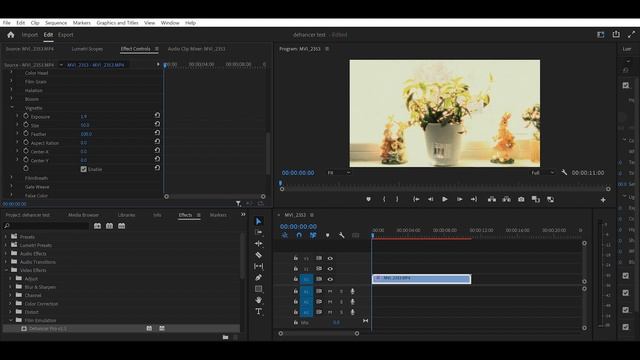Toggle timeline Snap magnet icon

299,236
